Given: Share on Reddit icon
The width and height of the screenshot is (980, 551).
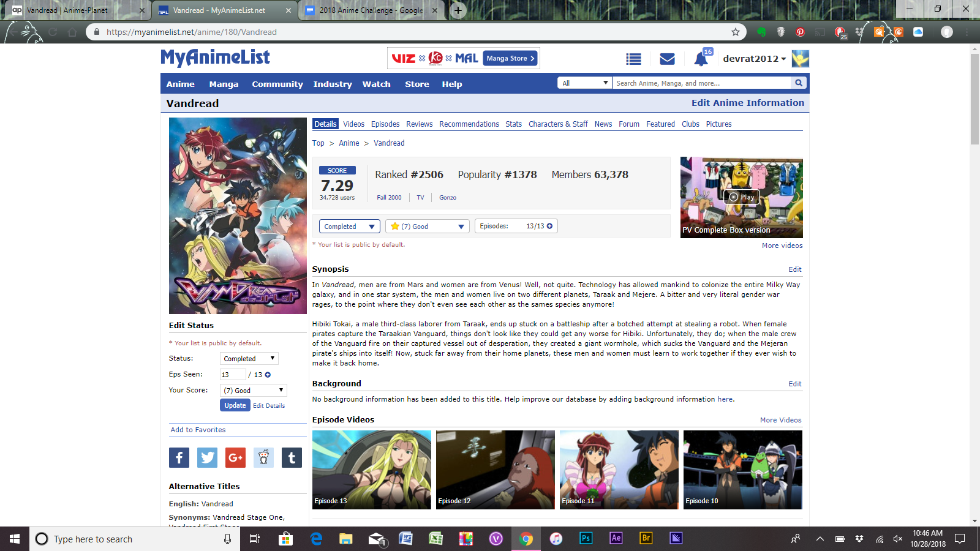Looking at the screenshot, I should pos(263,457).
